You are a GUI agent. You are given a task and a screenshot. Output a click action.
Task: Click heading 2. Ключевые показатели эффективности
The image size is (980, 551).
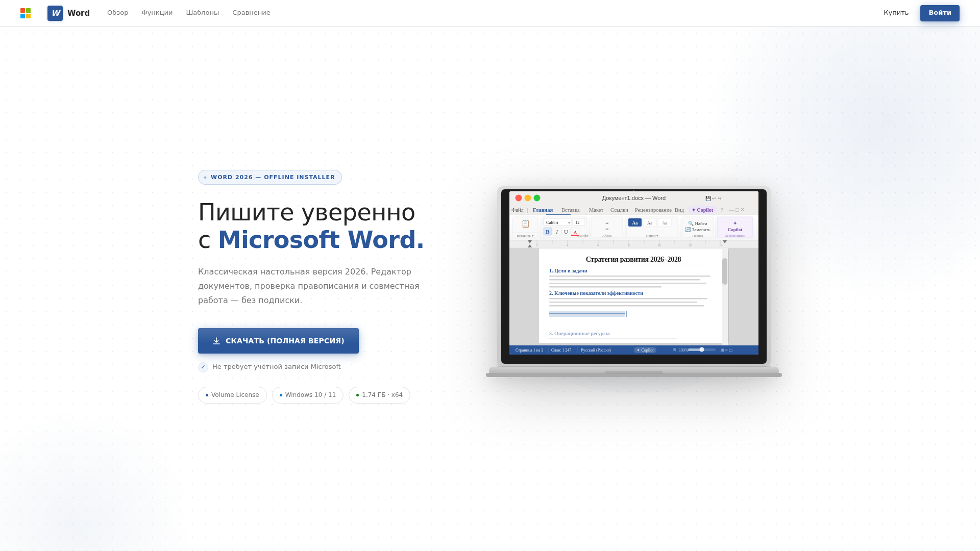coord(596,293)
